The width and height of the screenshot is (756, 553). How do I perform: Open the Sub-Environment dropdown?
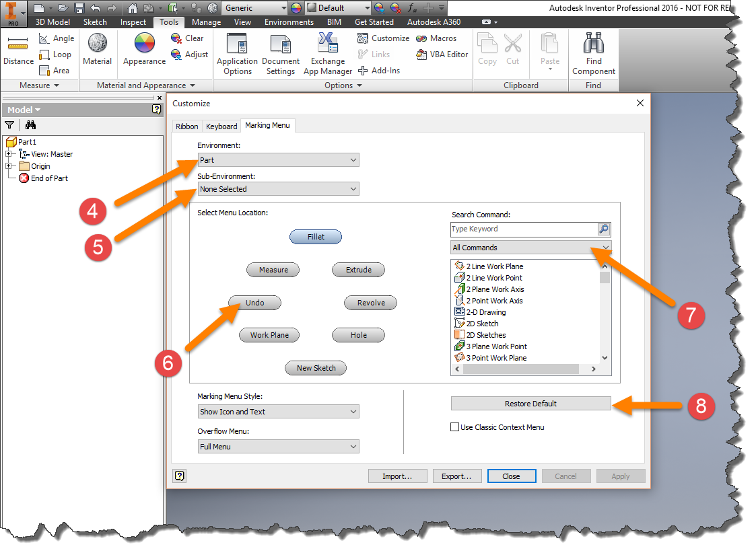[279, 189]
